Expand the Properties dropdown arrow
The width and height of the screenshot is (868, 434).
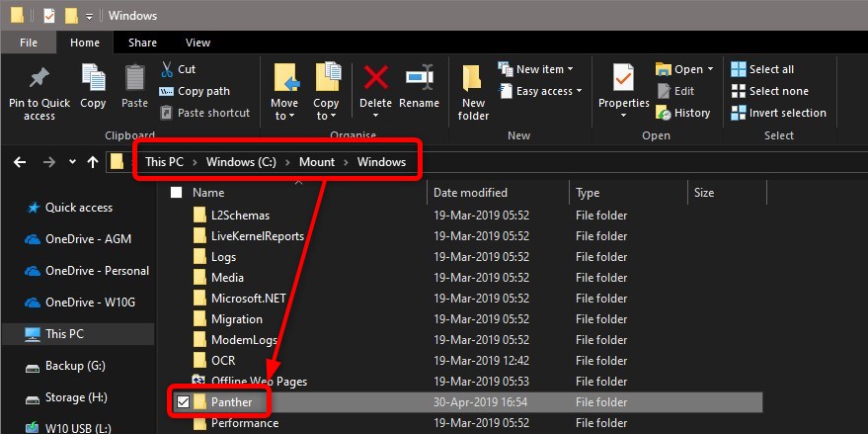click(623, 116)
